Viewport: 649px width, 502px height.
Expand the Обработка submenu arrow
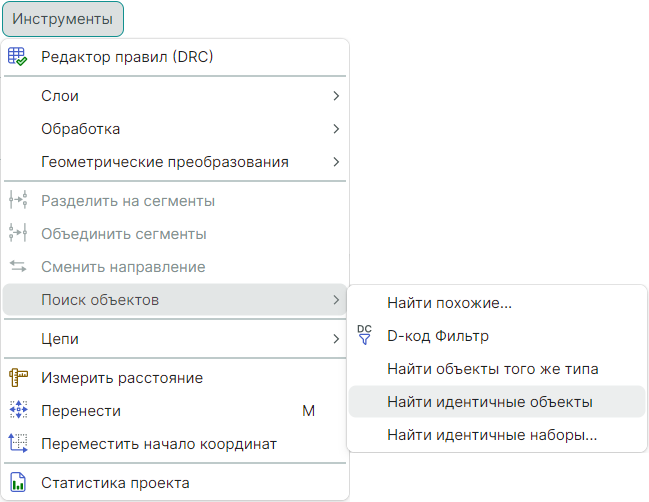pyautogui.click(x=336, y=129)
